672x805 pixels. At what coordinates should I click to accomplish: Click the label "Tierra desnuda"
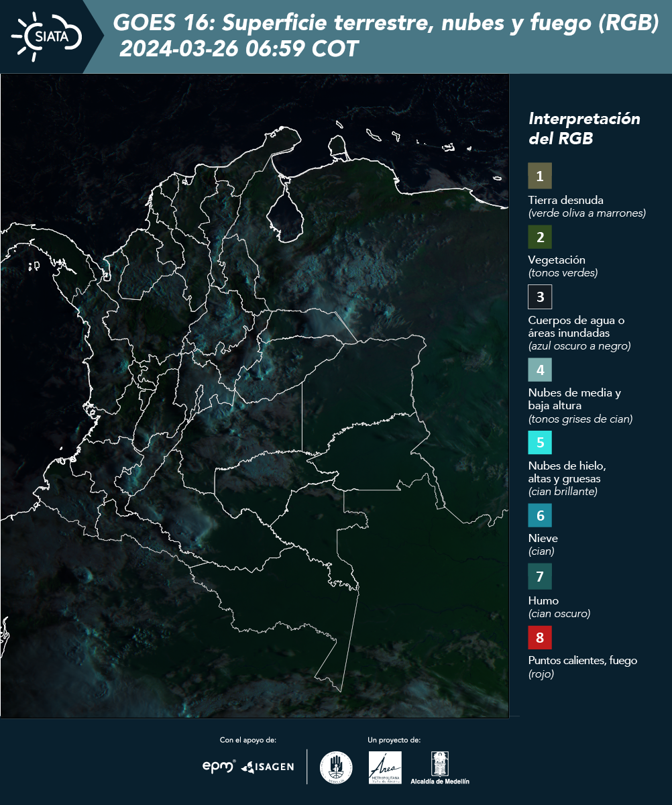[x=566, y=200]
